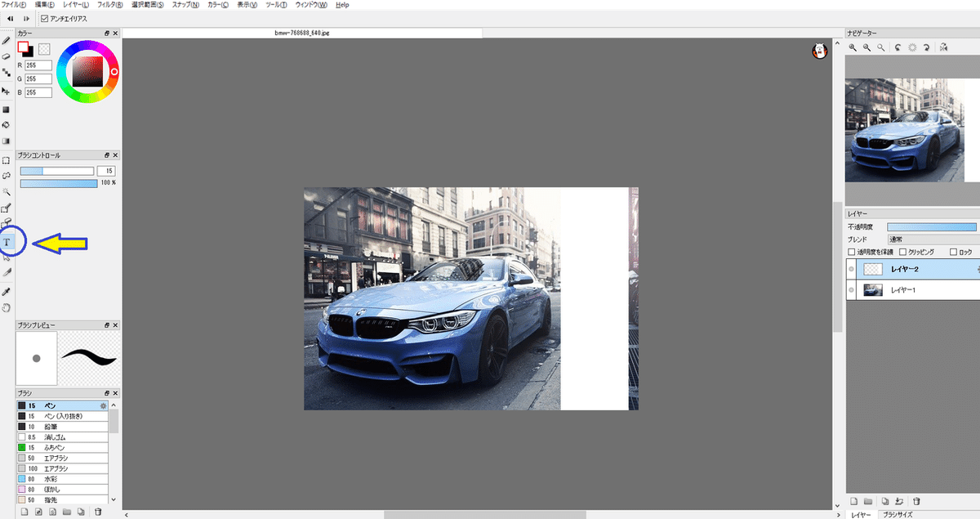980x519 pixels.
Task: Enable the ロック checkbox
Action: pyautogui.click(x=954, y=253)
